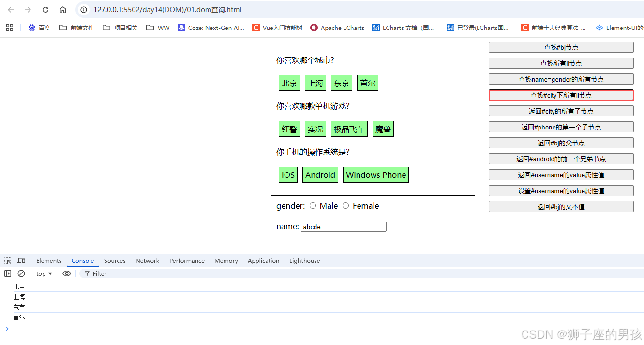
Task: Open the apps grid in bookmarks bar
Action: [x=10, y=28]
